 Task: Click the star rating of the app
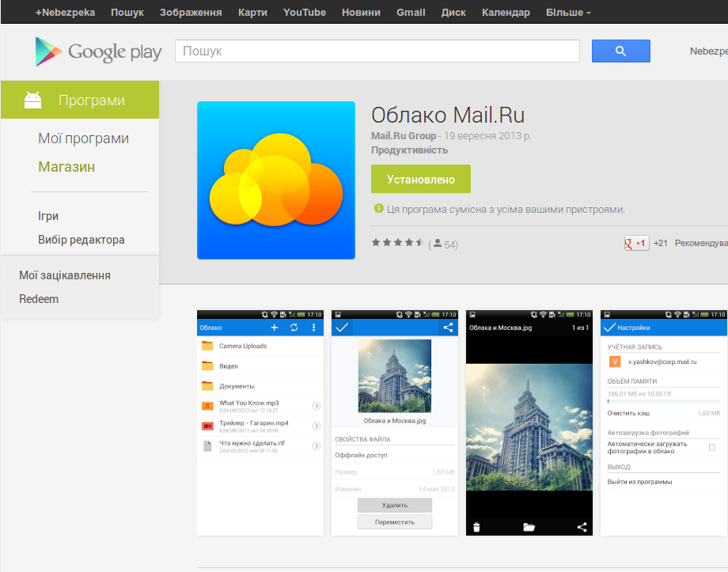pyautogui.click(x=397, y=242)
